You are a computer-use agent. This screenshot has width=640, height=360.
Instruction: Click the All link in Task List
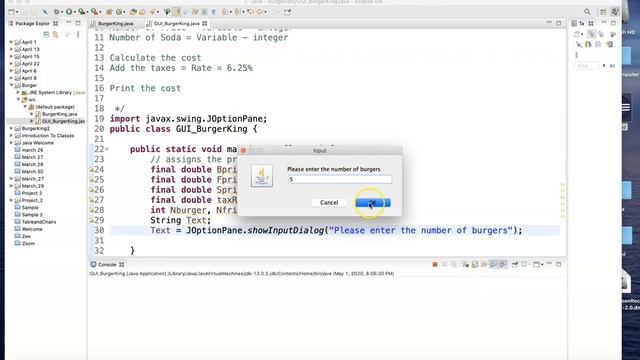pos(612,66)
